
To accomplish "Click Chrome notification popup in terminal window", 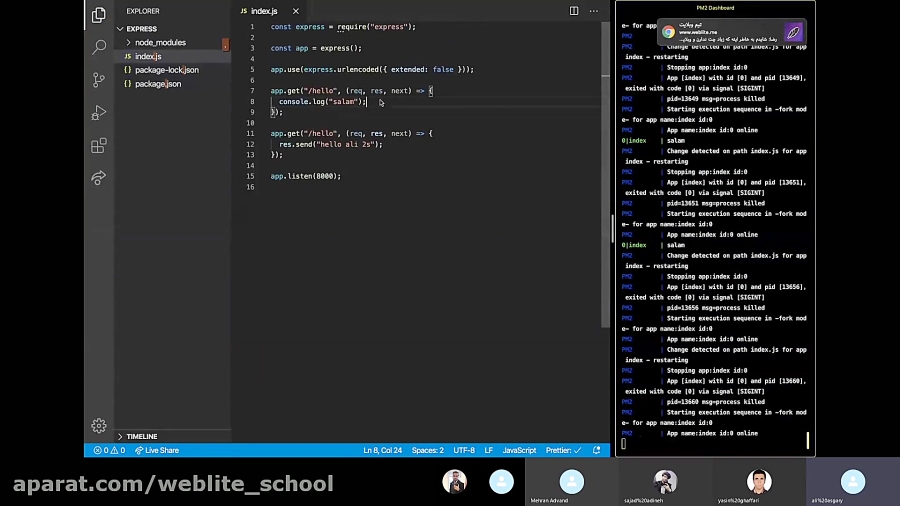I will point(731,32).
